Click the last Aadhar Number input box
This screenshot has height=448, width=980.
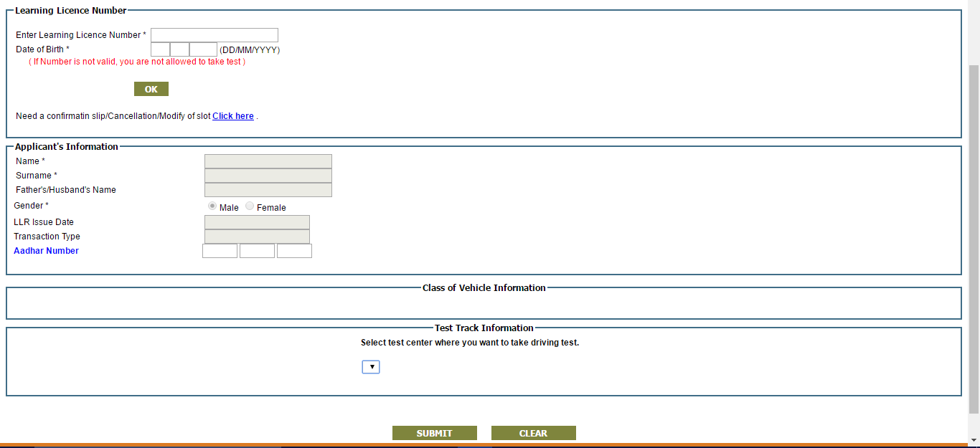click(x=294, y=250)
